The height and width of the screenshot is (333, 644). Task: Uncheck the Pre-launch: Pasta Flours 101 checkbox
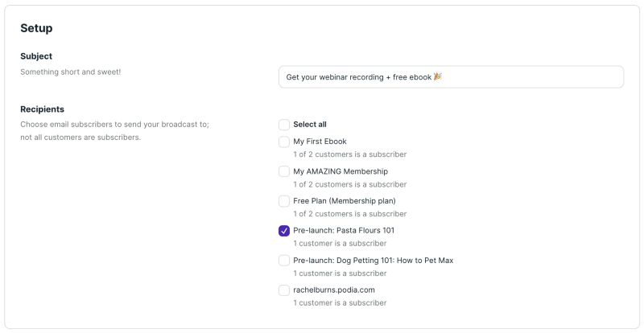click(284, 231)
